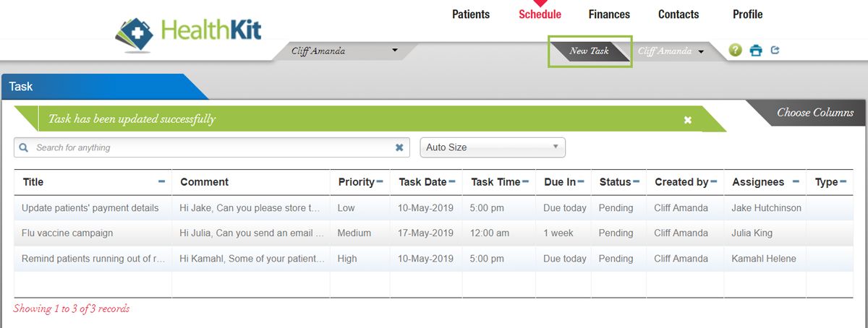The image size is (868, 328).
Task: Click the HealthKit logo
Action: point(190,33)
